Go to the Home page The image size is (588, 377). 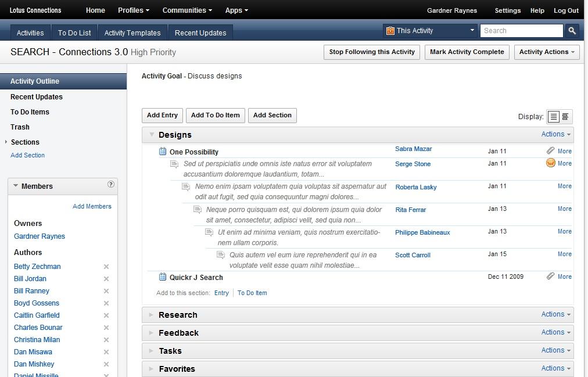pyautogui.click(x=95, y=10)
